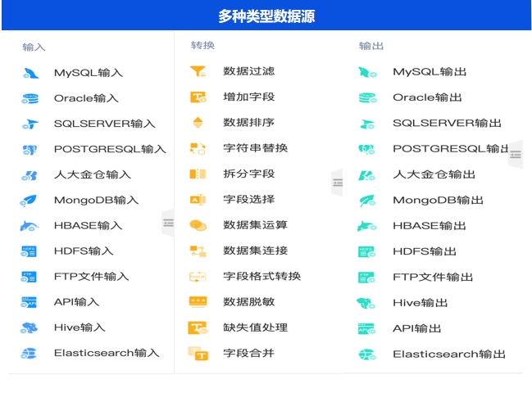
Task: Click drag handle beside HBASE输入
Action: (x=168, y=223)
